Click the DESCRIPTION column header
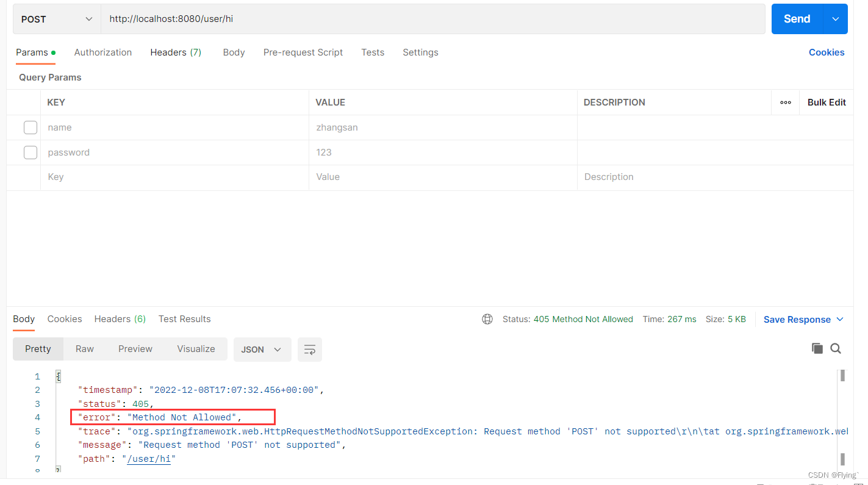The image size is (868, 485). click(x=614, y=102)
